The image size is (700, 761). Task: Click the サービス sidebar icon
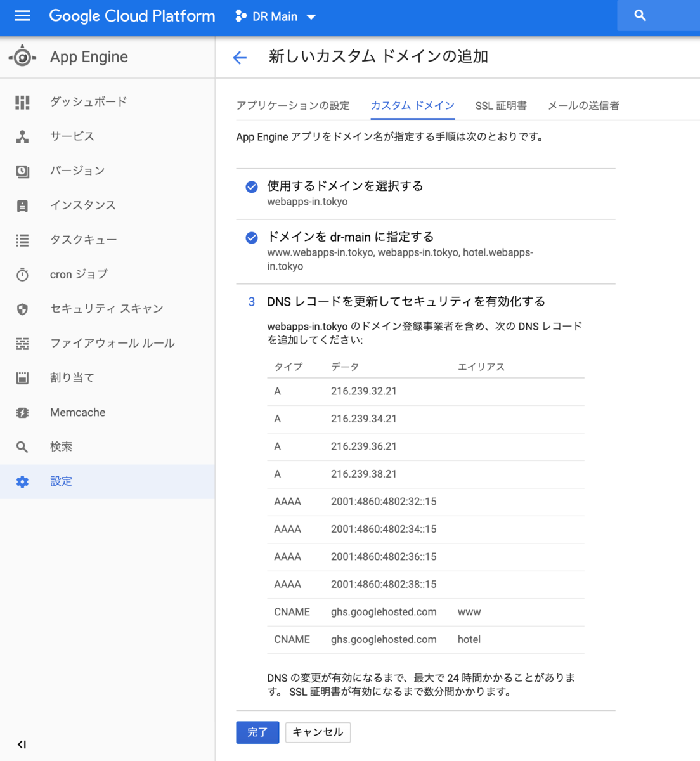pyautogui.click(x=22, y=136)
